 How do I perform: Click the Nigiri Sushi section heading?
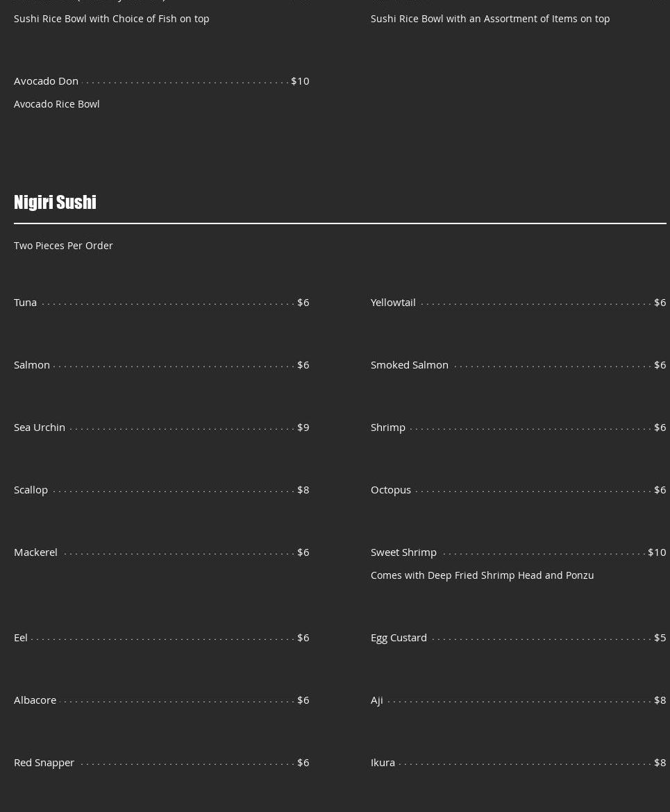point(55,202)
